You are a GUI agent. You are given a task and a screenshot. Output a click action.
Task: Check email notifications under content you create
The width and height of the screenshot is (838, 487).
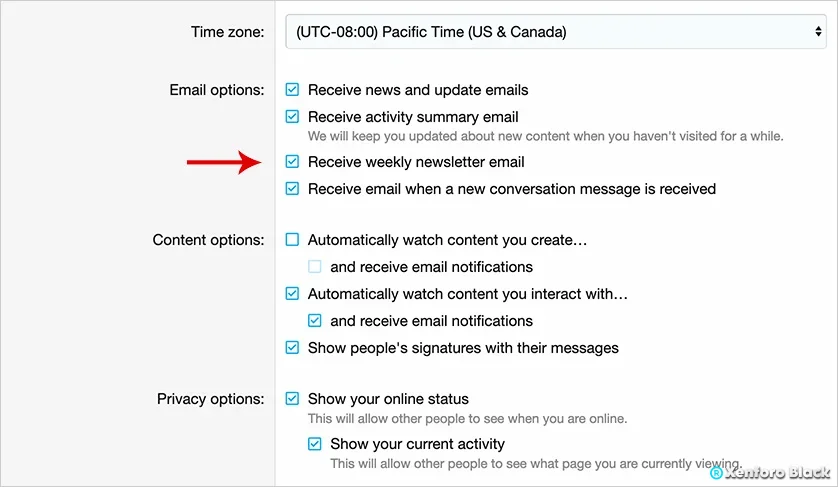coord(315,266)
